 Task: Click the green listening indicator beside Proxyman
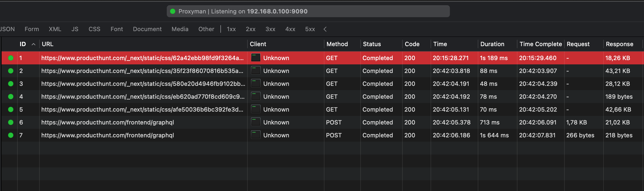click(x=173, y=11)
